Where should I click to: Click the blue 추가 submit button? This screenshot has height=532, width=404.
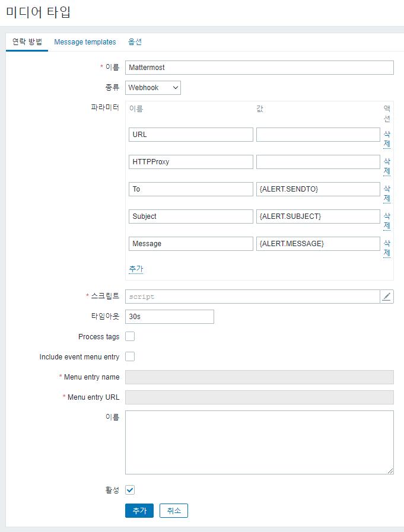(139, 511)
